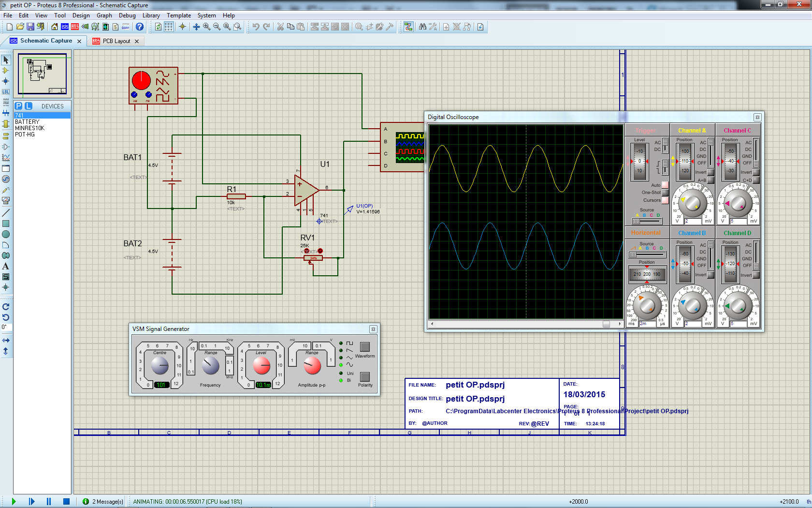This screenshot has width=812, height=508.
Task: Toggle Channel A Invert button
Action: click(x=710, y=172)
